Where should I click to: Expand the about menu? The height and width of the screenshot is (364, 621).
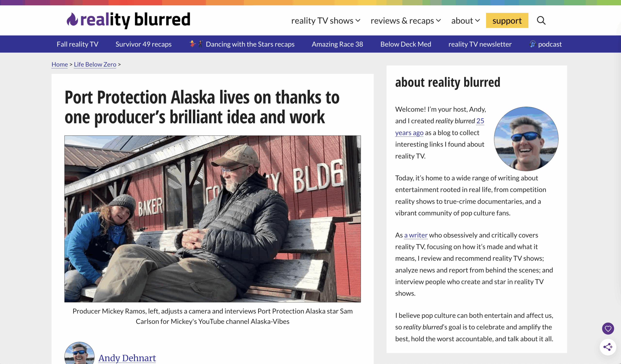tap(465, 21)
